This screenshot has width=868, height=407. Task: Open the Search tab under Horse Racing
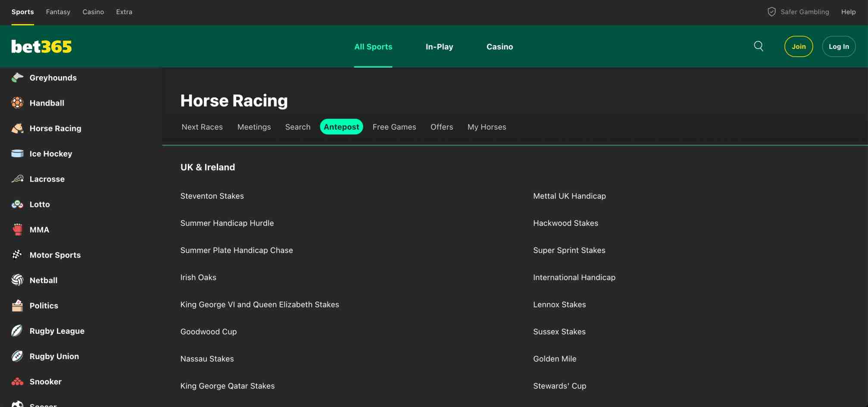(298, 127)
